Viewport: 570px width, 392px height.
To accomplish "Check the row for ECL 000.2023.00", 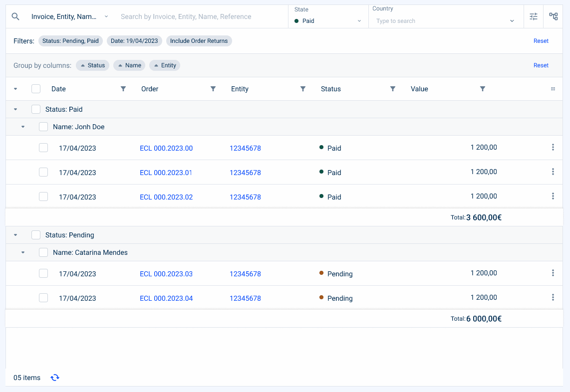I will (x=43, y=148).
